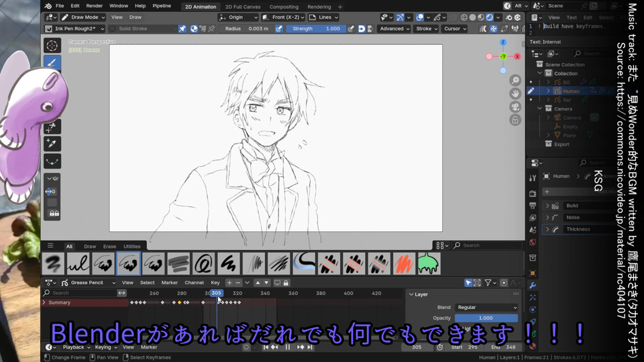Show the Utilities brushes tab
This screenshot has height=362, width=644.
pos(132,247)
